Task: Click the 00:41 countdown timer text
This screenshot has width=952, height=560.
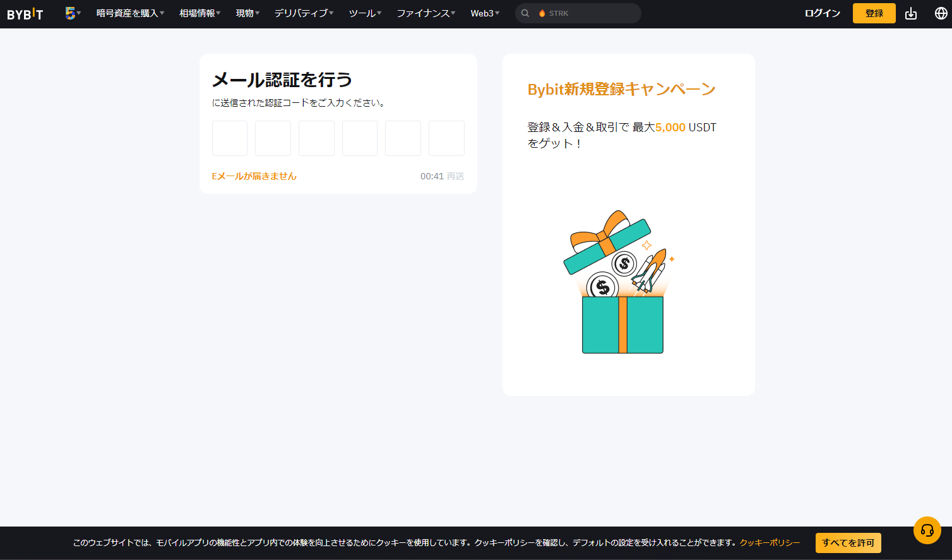Action: 432,176
